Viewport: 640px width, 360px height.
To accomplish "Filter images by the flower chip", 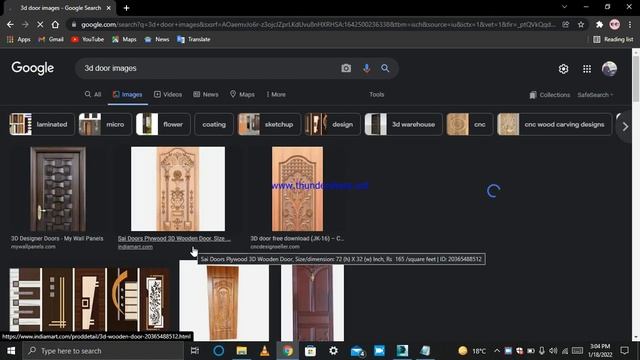I will [163, 124].
